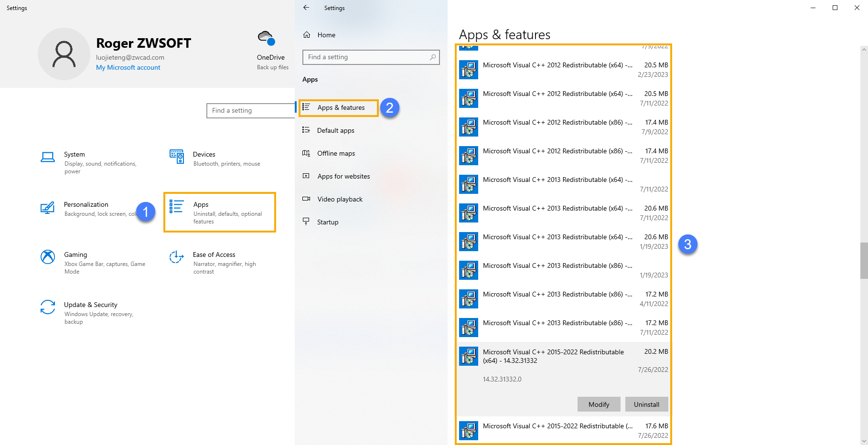Select Default apps in sidebar
This screenshot has width=868, height=445.
[x=336, y=130]
